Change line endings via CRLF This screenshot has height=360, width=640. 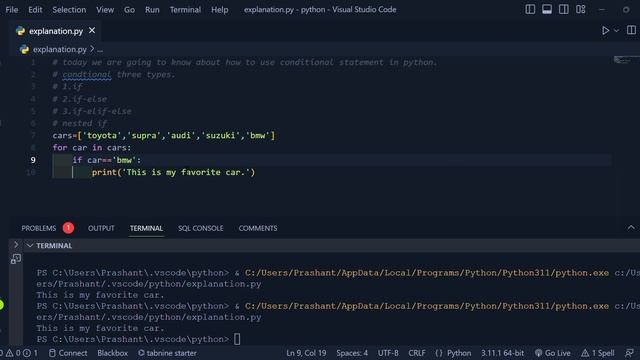(417, 353)
